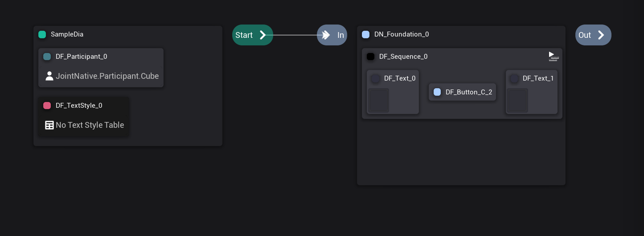Click the table icon beside No Text Style Table
644x236 pixels.
pos(49,125)
